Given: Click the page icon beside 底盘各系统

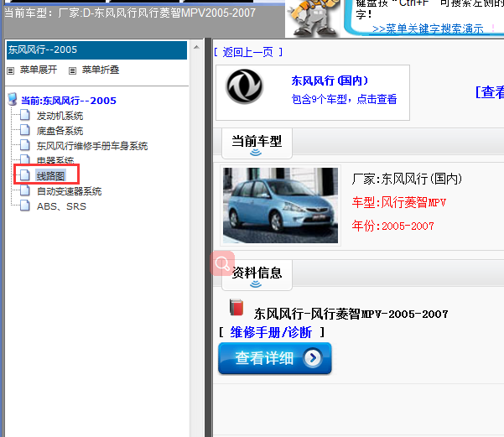Looking at the screenshot, I should 25,130.
